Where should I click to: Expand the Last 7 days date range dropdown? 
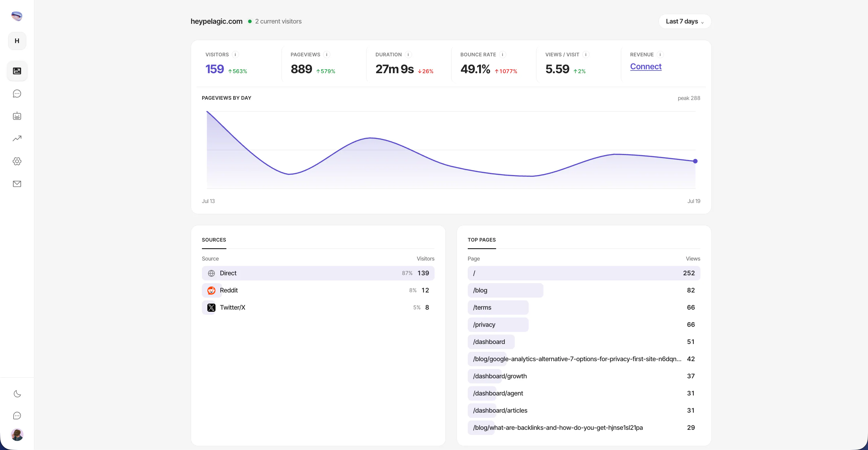[685, 21]
